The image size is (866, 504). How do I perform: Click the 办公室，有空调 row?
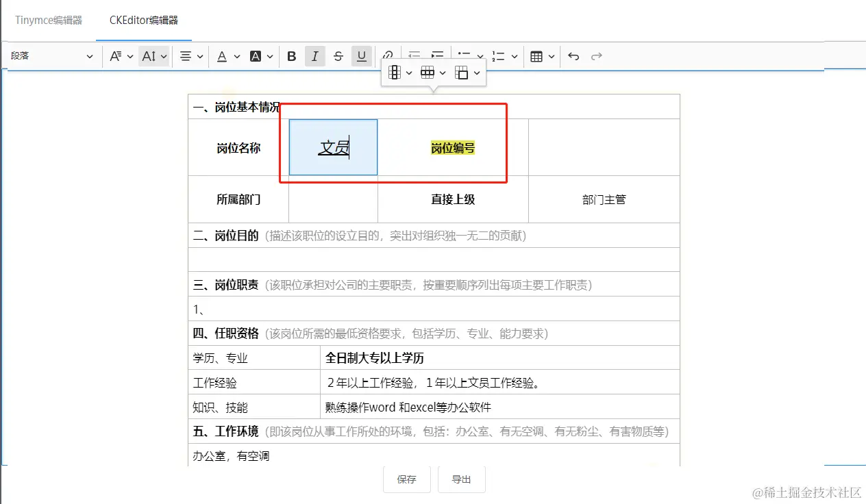434,455
